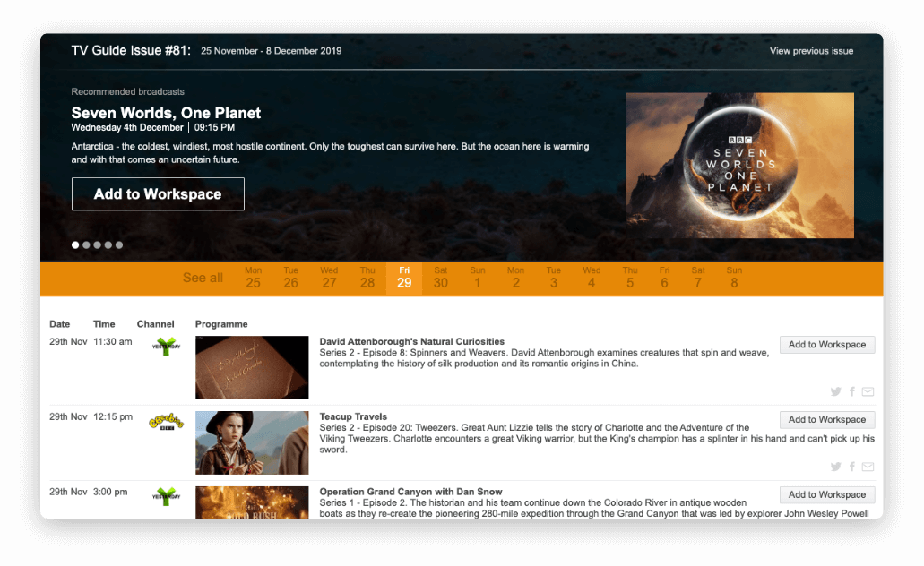Click the Channel column header
This screenshot has width=924, height=566.
point(156,324)
